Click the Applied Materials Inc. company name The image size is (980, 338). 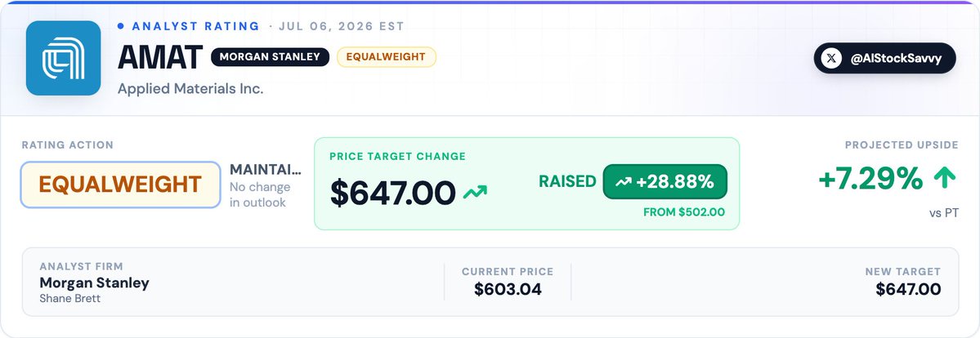point(190,89)
